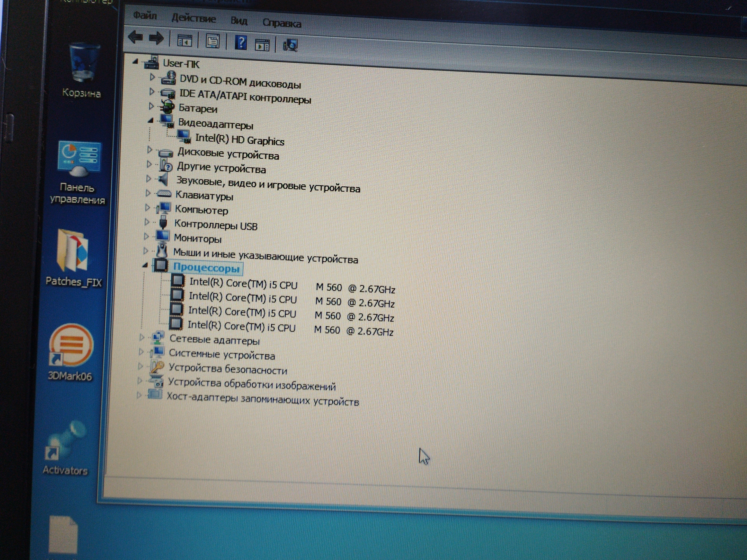Expand Устройства безопасности node
Screen dimensions: 747x560
[140, 366]
